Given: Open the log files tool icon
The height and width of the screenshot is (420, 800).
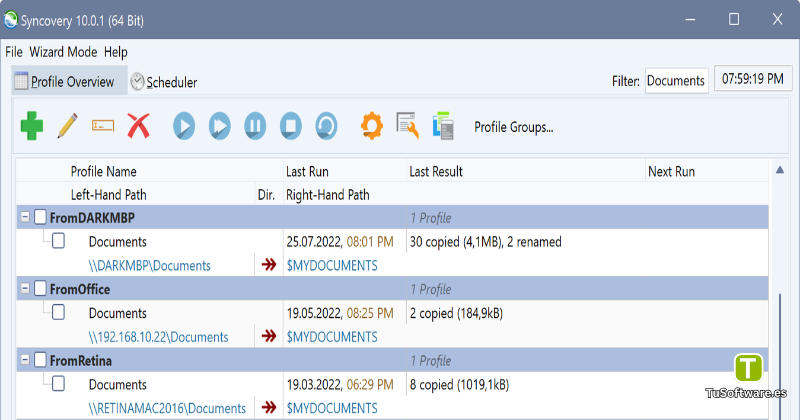Looking at the screenshot, I should coord(408,126).
